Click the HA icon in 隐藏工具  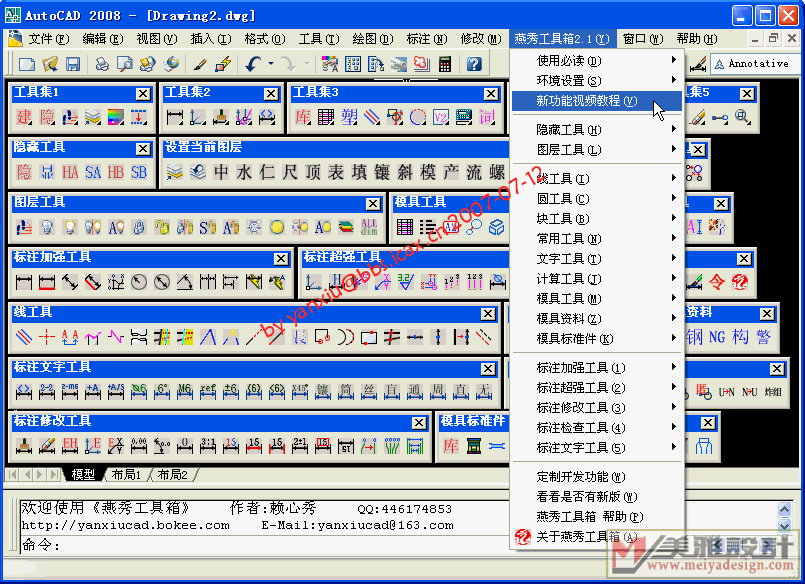[70, 172]
